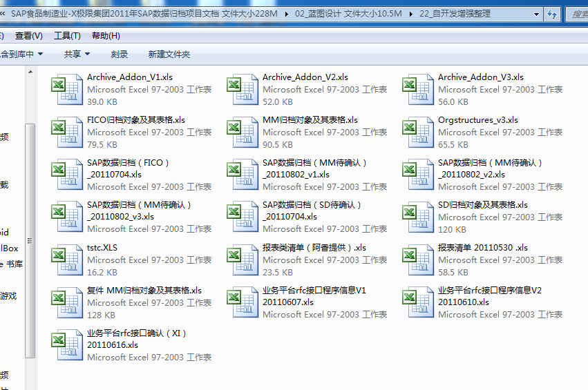Select the 报表清单 20110530 .xls icon

[x=418, y=260]
